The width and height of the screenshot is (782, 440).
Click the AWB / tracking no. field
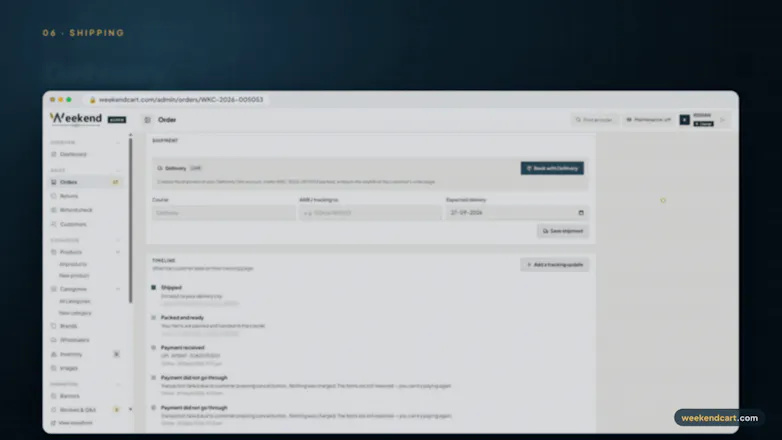click(x=370, y=213)
